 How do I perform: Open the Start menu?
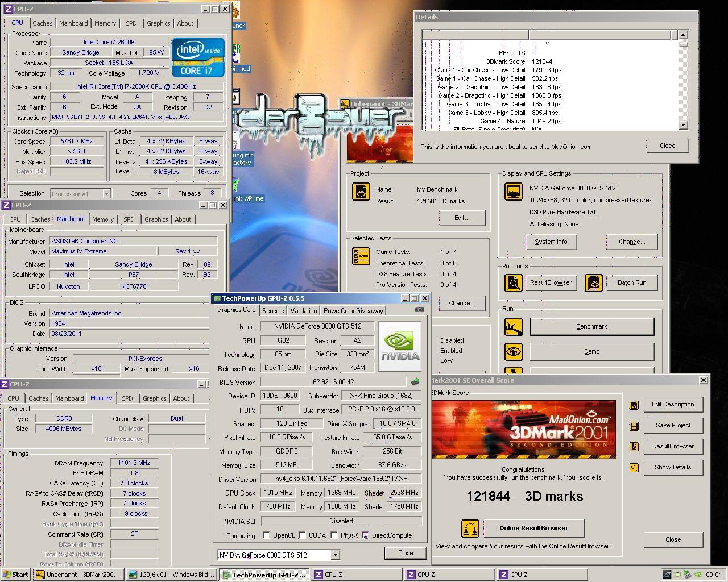click(x=16, y=575)
